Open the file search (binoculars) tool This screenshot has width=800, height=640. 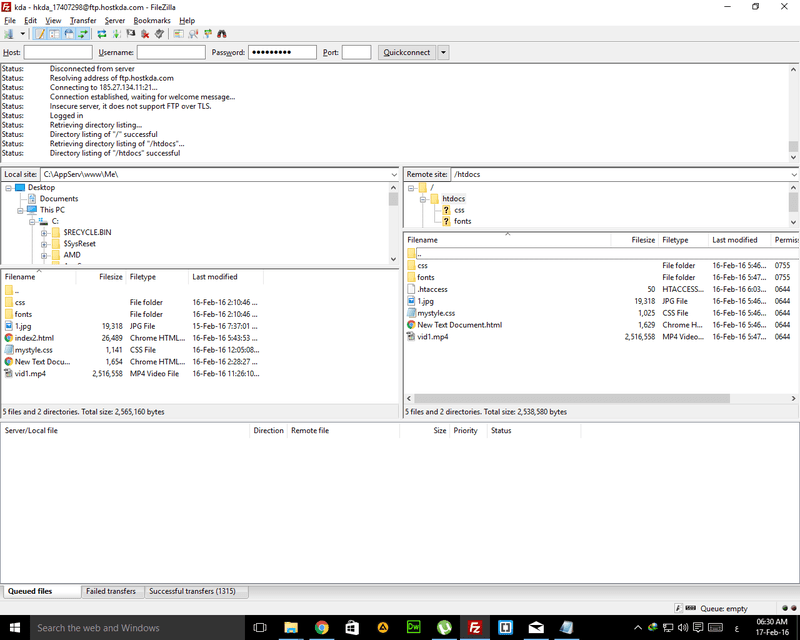coord(220,33)
